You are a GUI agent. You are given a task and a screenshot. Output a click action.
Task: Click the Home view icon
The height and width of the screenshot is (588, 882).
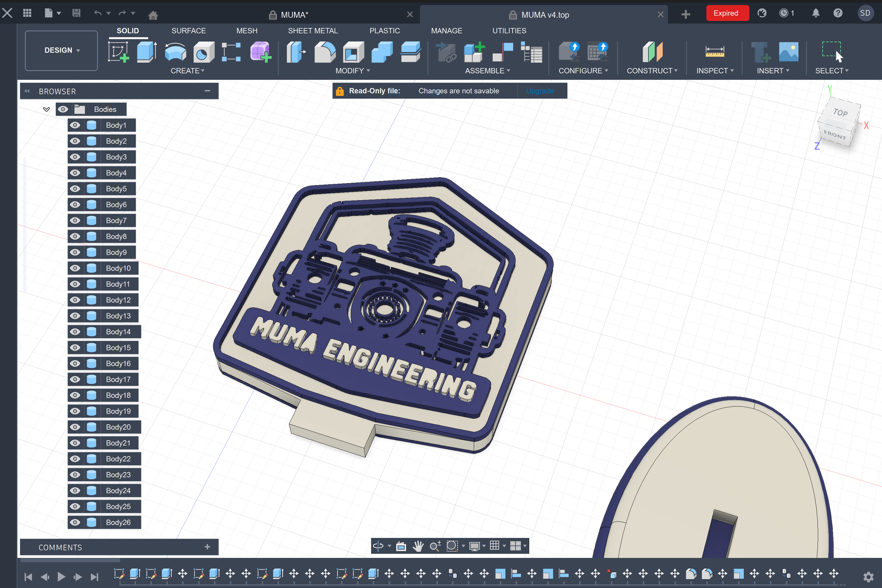(x=153, y=15)
